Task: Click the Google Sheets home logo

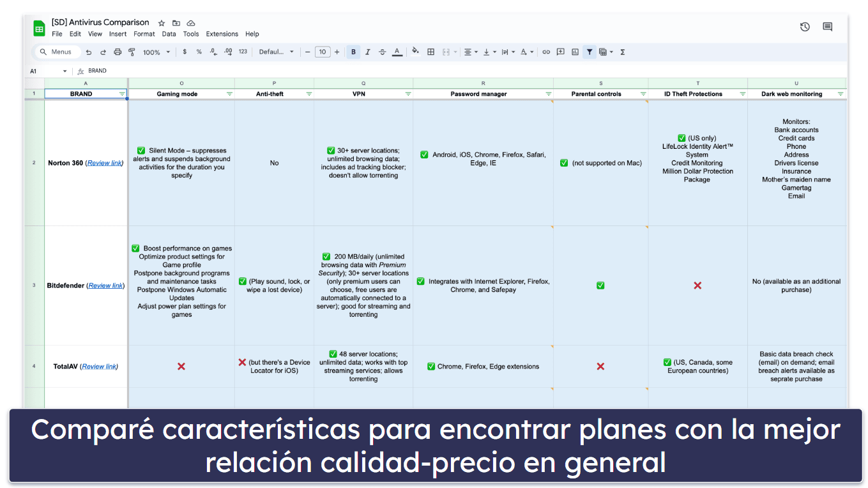Action: [x=39, y=27]
